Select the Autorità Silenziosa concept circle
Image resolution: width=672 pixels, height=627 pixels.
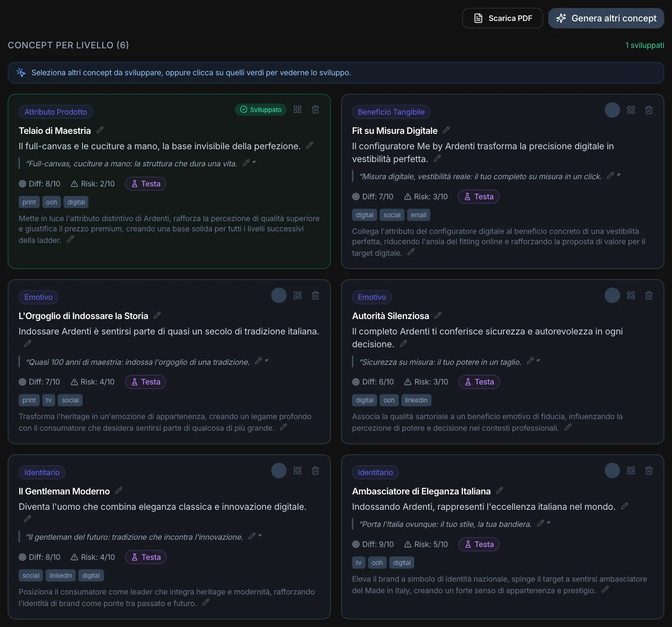(612, 296)
